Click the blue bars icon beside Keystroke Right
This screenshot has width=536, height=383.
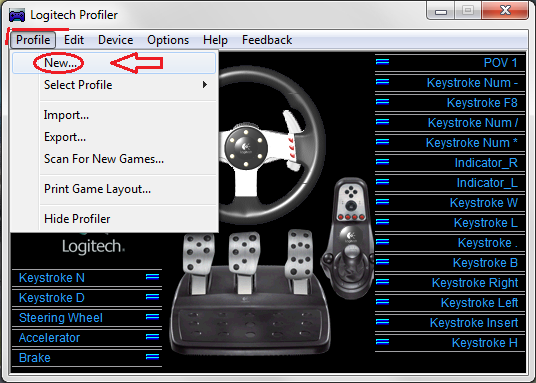(x=382, y=281)
